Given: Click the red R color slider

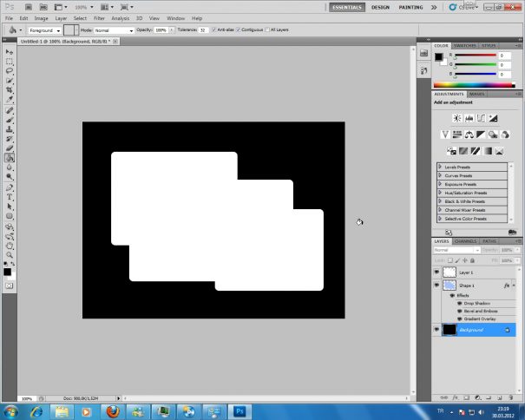Looking at the screenshot, I should 476,55.
